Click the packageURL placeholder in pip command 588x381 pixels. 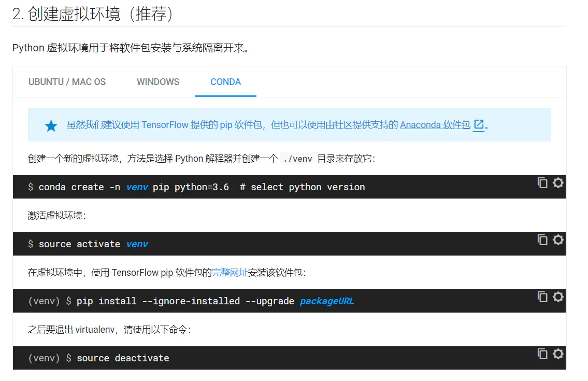326,301
